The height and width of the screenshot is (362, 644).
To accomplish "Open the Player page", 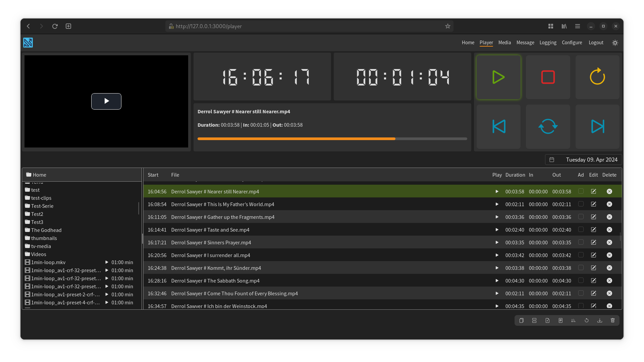I will 486,43.
